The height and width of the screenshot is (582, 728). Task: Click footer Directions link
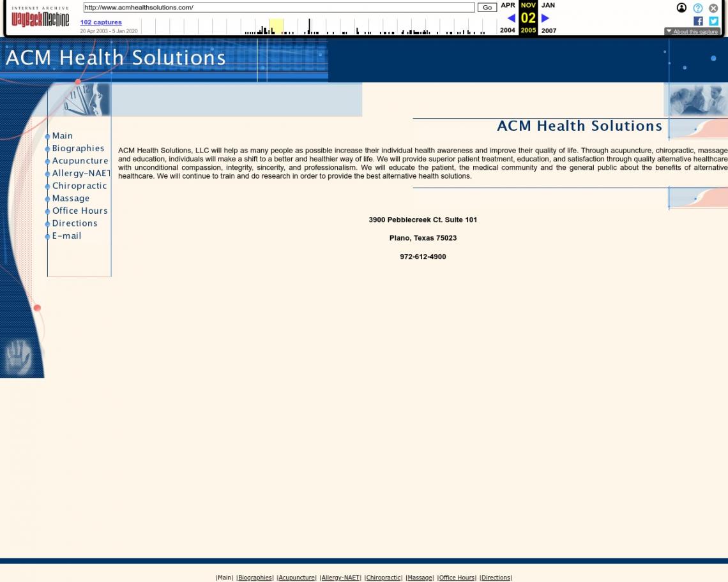pos(496,578)
